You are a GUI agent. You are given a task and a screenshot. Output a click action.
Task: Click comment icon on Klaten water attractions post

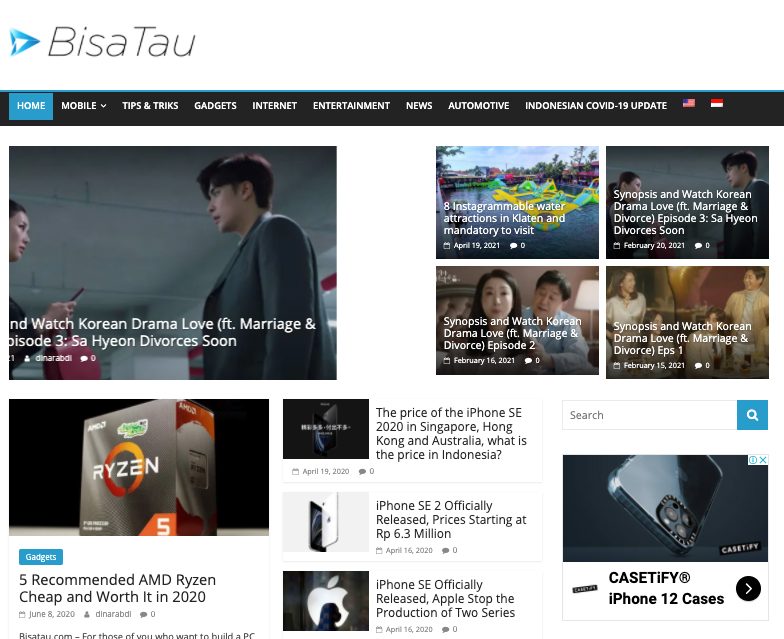513,246
